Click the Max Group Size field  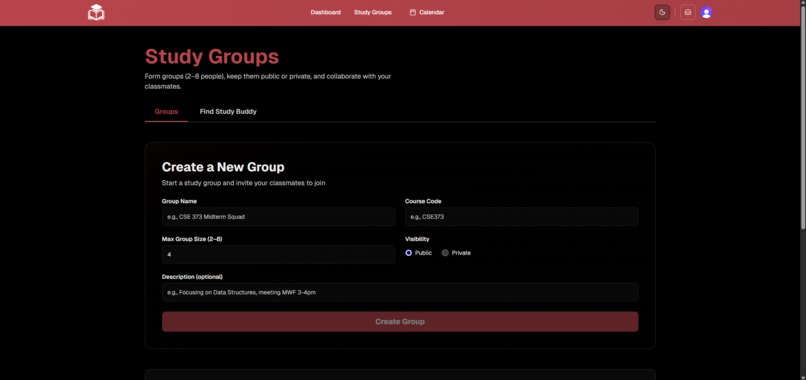pos(278,254)
